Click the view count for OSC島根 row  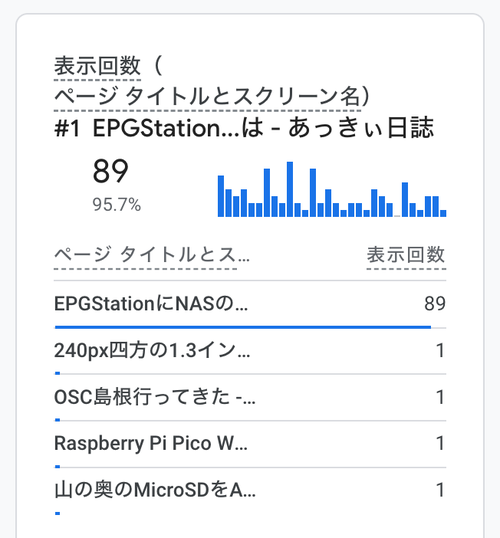(x=440, y=397)
